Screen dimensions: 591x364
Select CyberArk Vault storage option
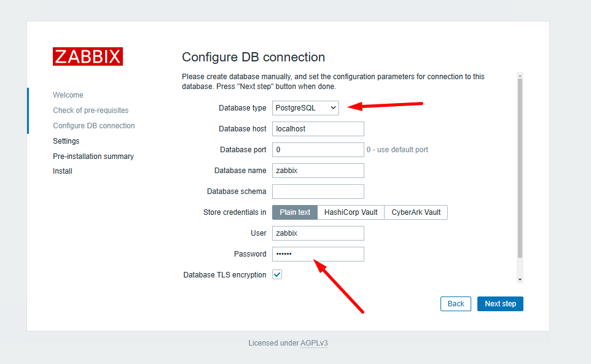coord(416,212)
